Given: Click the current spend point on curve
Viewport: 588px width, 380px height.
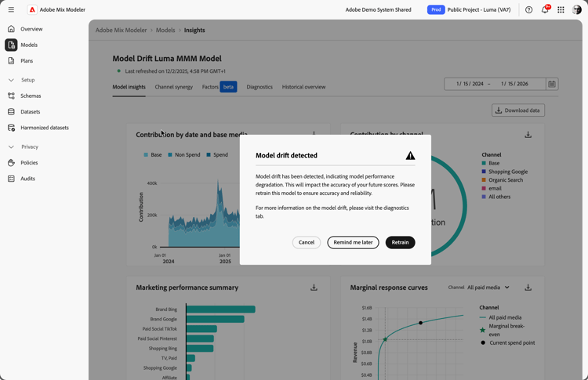Looking at the screenshot, I should click(421, 323).
